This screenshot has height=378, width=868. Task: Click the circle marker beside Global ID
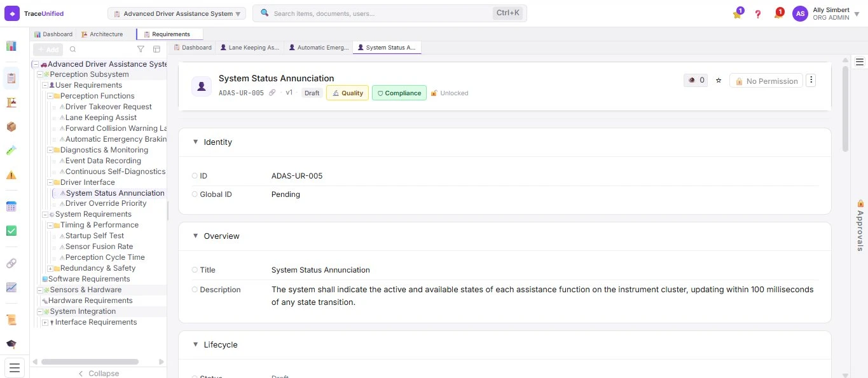tap(195, 194)
